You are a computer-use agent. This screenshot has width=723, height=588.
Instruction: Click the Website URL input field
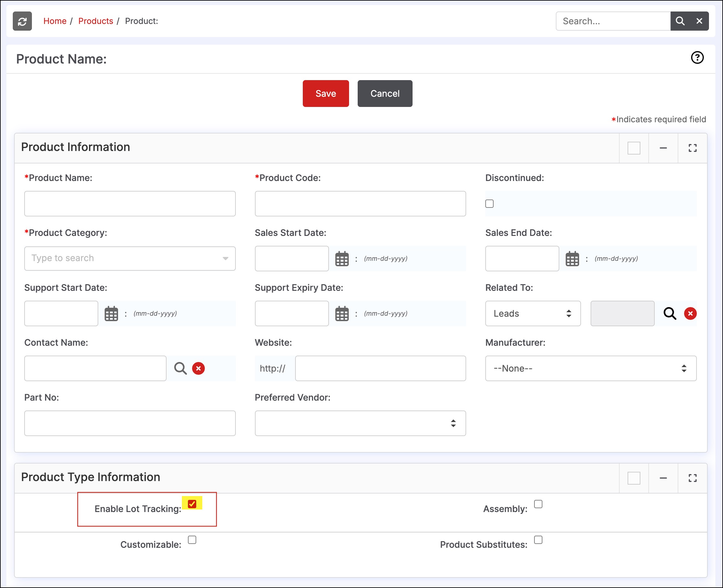coord(380,368)
